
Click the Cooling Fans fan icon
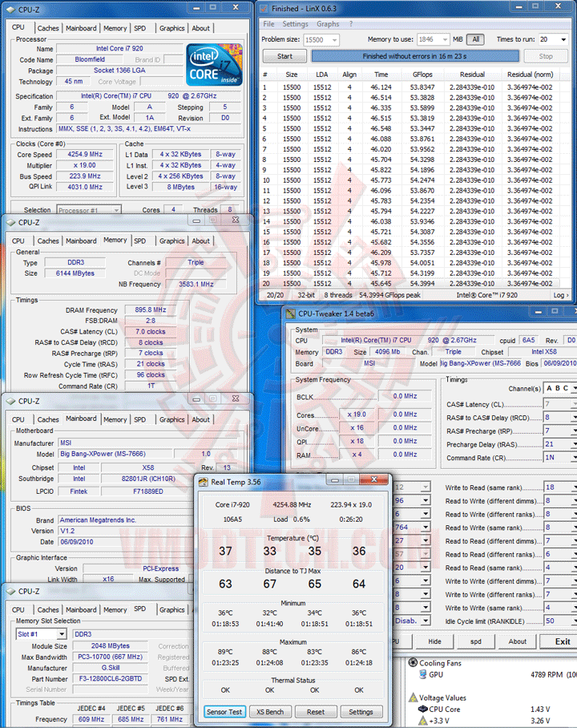[x=413, y=662]
